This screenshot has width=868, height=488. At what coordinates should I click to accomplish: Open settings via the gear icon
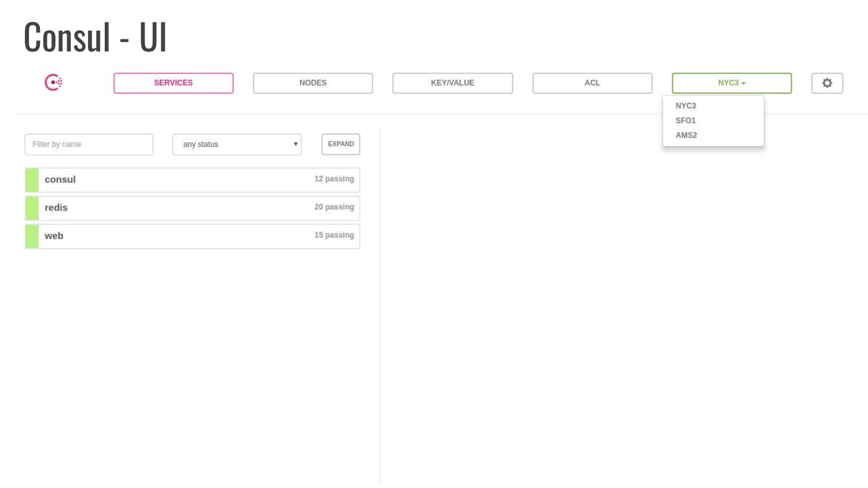(x=827, y=83)
